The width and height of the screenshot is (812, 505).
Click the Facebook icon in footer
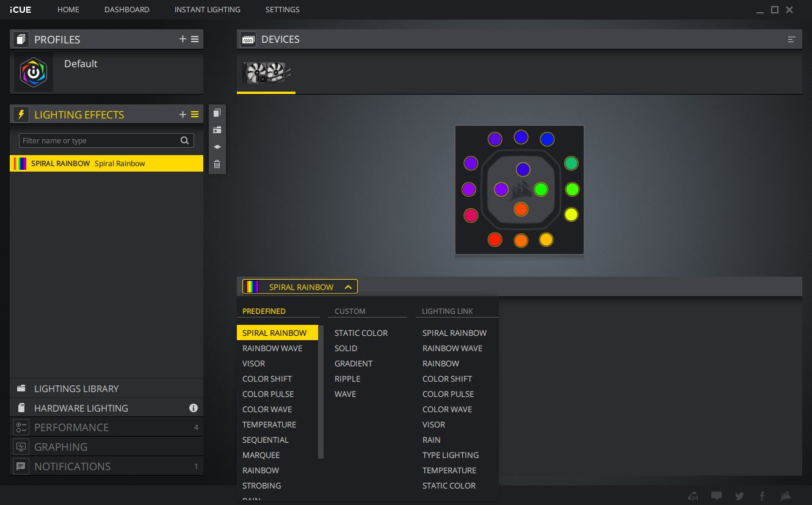pyautogui.click(x=762, y=496)
